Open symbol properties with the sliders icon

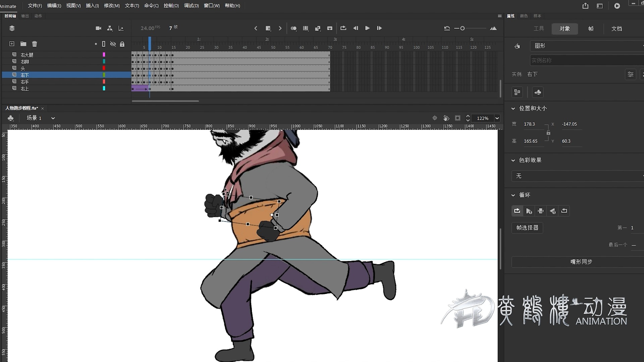(x=631, y=74)
